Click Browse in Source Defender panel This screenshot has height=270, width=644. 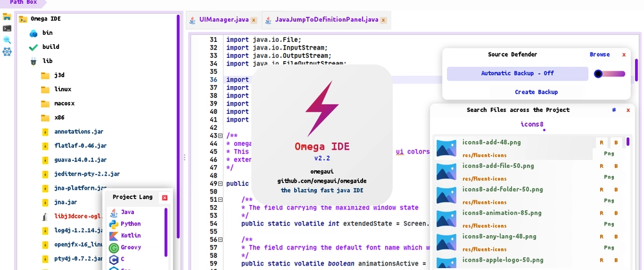coord(599,55)
